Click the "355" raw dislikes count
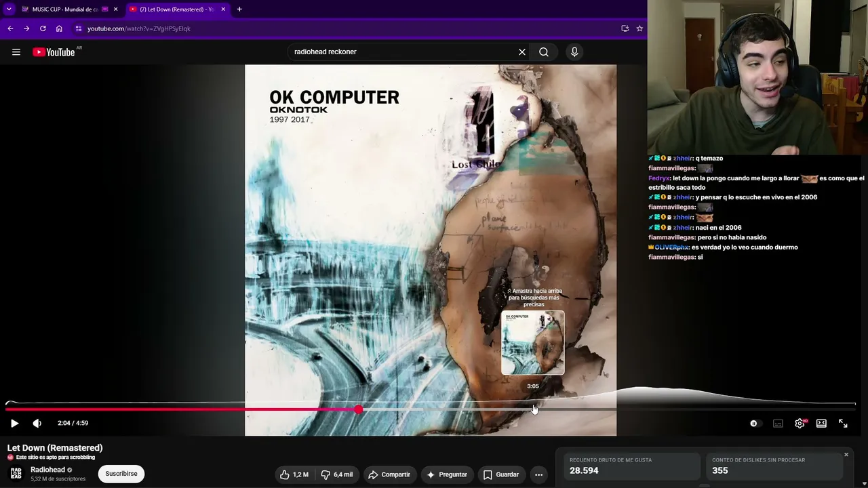 click(x=720, y=470)
